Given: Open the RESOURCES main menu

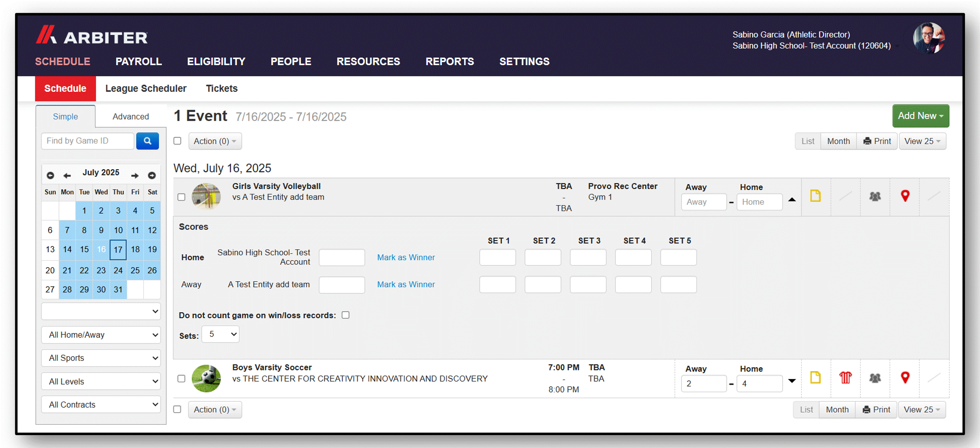Looking at the screenshot, I should 368,61.
